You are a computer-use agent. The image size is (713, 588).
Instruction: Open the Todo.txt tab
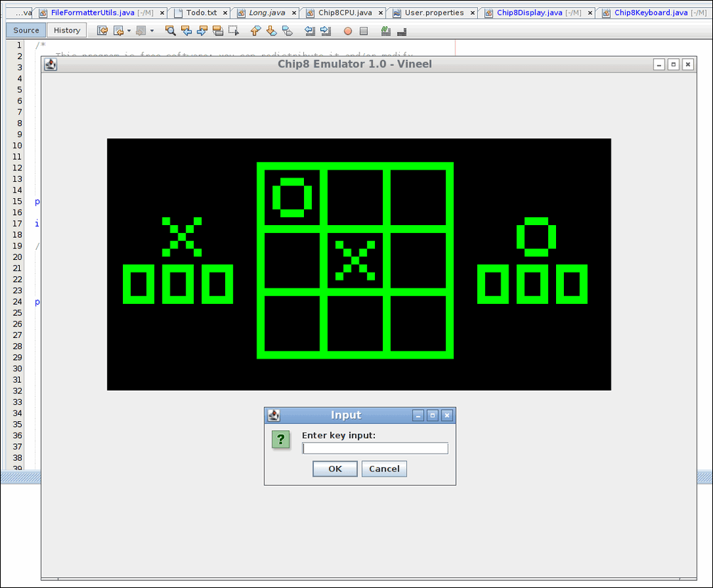tap(201, 12)
